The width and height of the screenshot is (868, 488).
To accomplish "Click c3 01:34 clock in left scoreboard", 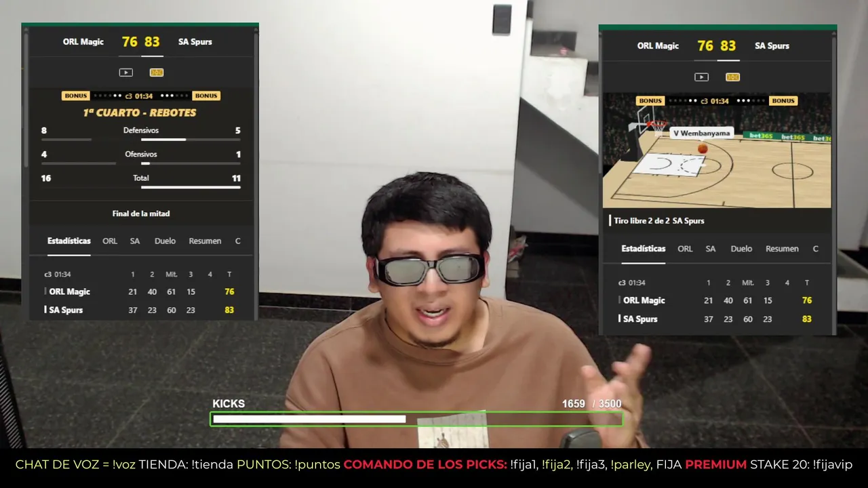I will [x=139, y=96].
